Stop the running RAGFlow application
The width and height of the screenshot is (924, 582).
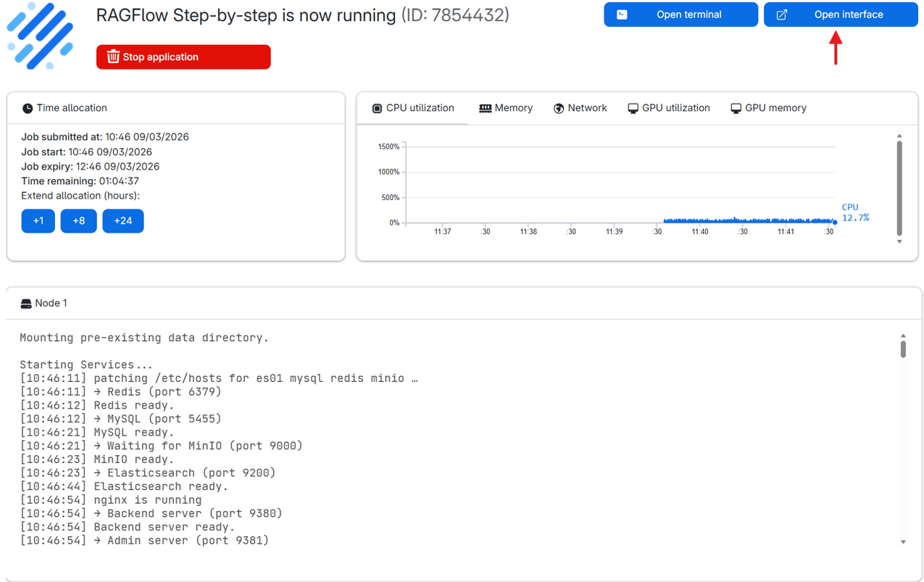pyautogui.click(x=183, y=57)
